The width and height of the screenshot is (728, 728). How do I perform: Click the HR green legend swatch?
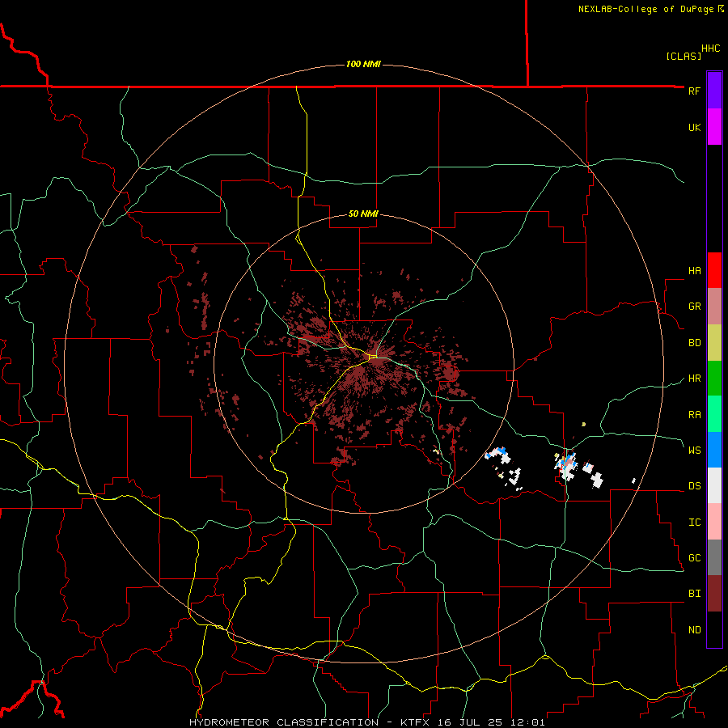click(714, 379)
